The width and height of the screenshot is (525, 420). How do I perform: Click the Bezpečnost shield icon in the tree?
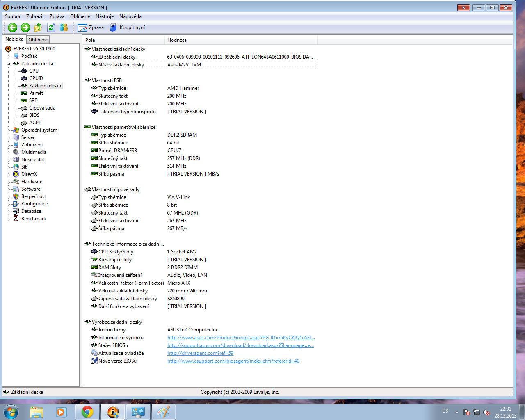(16, 196)
